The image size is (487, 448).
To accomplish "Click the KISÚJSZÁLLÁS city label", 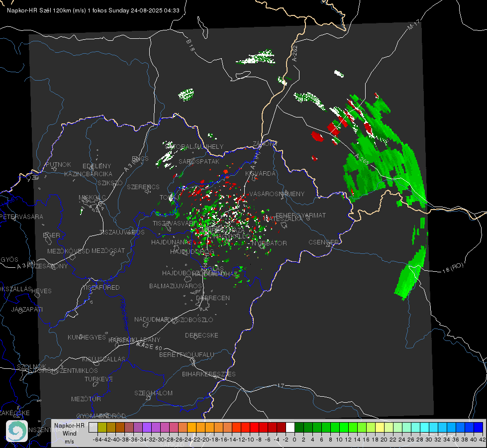I will point(103,359).
